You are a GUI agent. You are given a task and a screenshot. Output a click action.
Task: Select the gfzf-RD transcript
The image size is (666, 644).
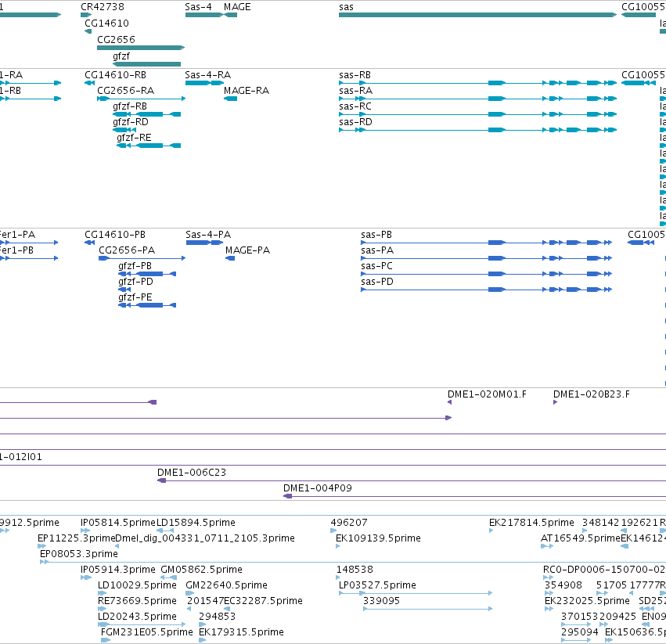[x=124, y=130]
